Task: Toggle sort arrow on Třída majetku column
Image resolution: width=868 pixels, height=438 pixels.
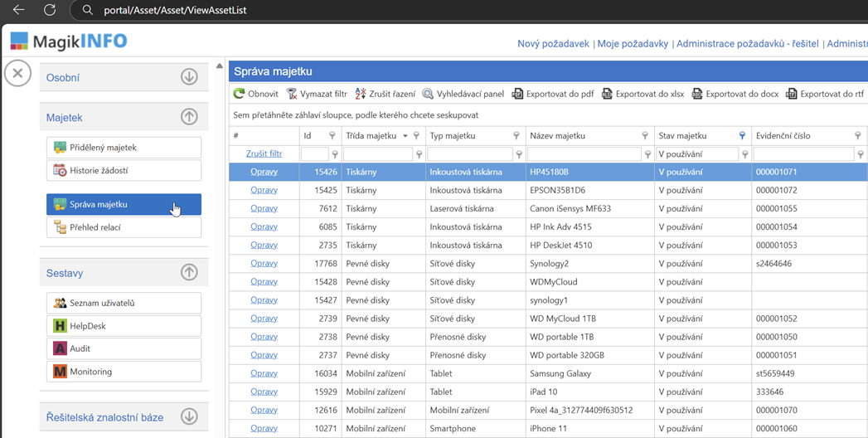Action: point(405,136)
